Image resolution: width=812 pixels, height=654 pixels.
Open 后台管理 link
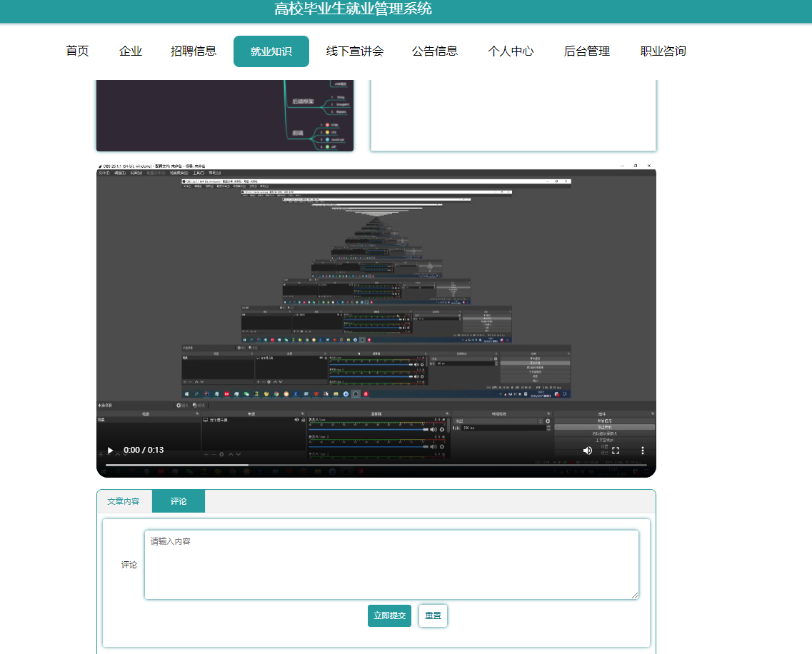click(x=587, y=51)
